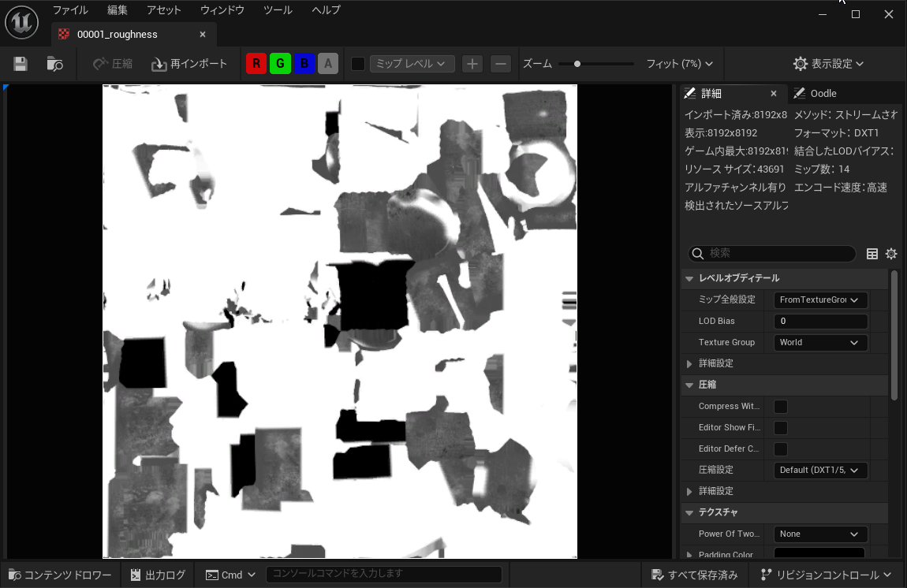The height and width of the screenshot is (588, 907).
Task: Click the 再インポート reimport button
Action: [x=189, y=64]
